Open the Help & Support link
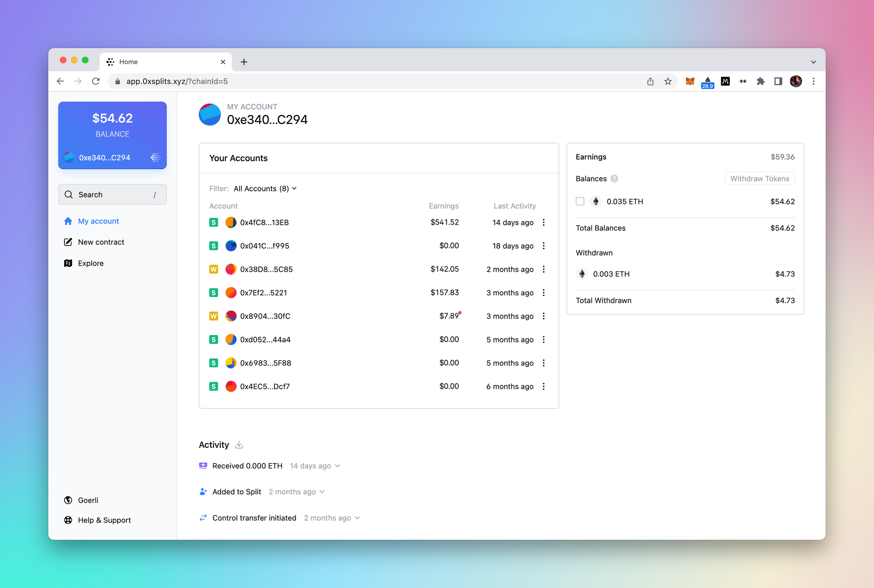 [x=104, y=520]
